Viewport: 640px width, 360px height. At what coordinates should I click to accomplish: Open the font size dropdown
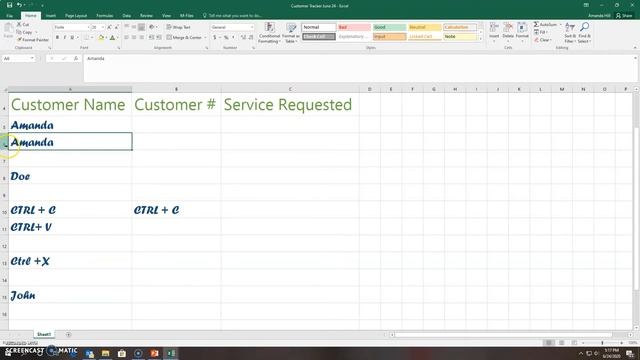[103, 27]
